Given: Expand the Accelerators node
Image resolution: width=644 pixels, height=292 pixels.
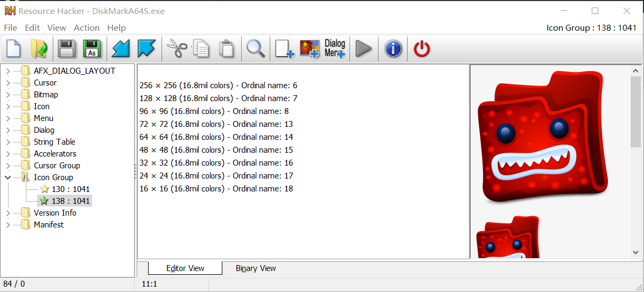Looking at the screenshot, I should (x=8, y=154).
